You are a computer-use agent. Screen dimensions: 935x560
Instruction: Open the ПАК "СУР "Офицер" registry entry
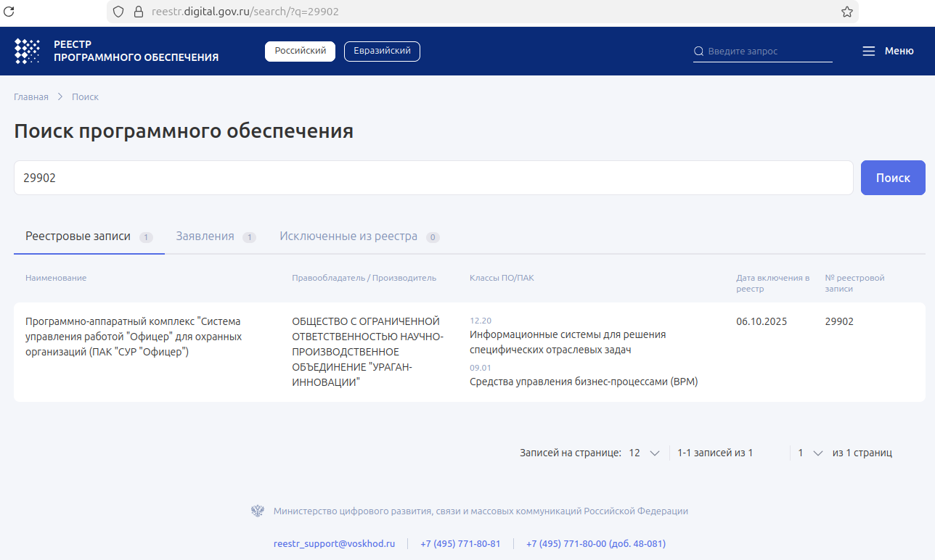pyautogui.click(x=133, y=337)
